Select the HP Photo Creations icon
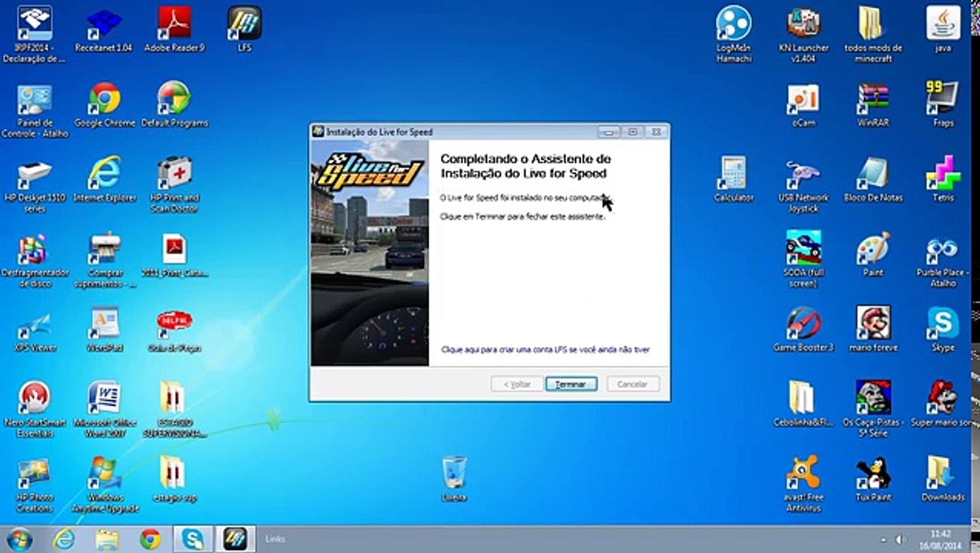The height and width of the screenshot is (553, 980). coord(34,485)
